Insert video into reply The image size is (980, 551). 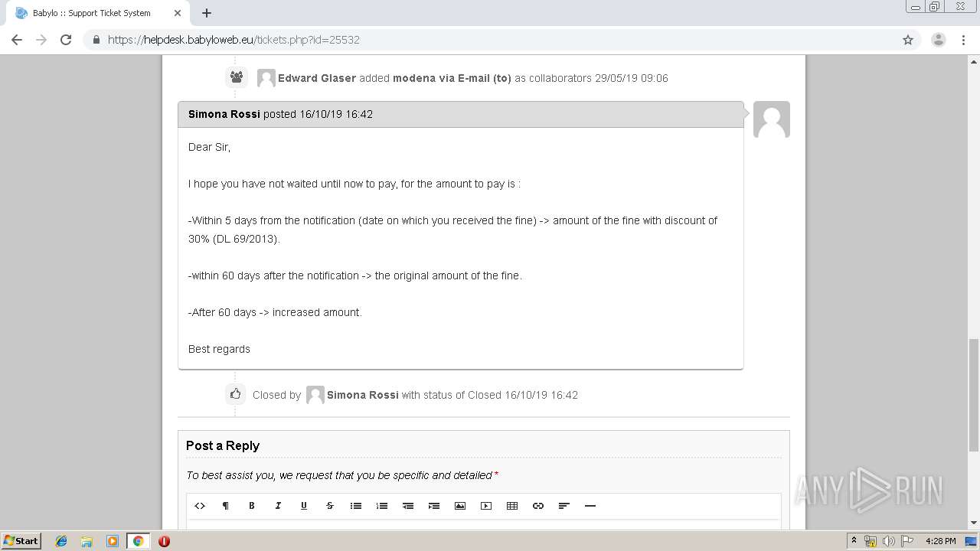tap(486, 506)
